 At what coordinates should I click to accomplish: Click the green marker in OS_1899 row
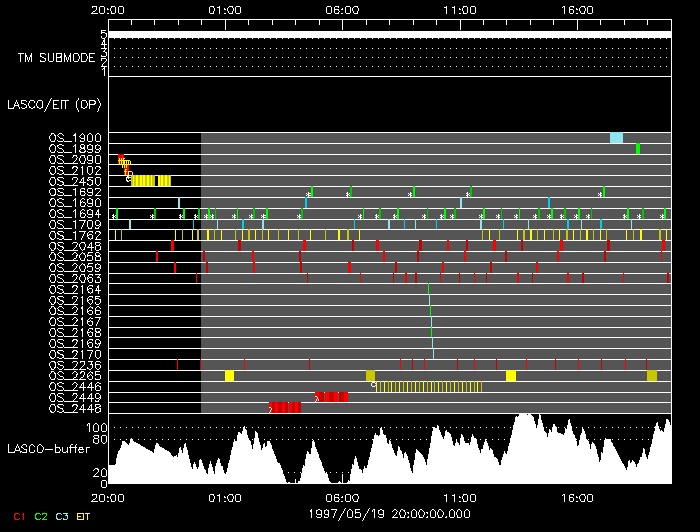point(638,149)
